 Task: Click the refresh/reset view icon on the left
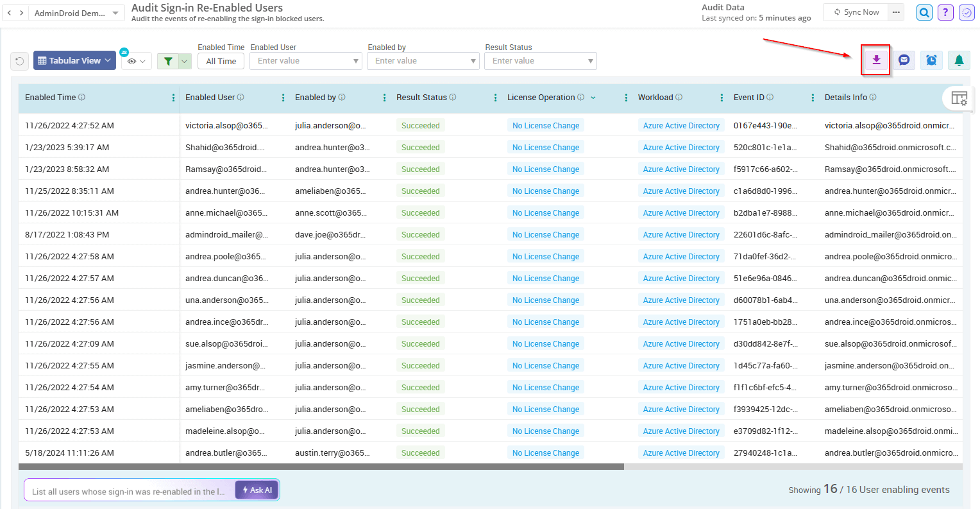click(x=19, y=60)
